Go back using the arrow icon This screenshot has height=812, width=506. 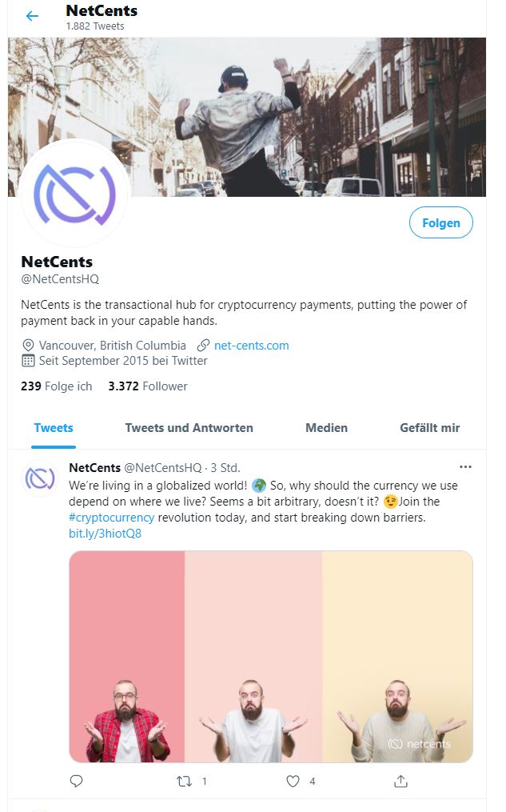(x=31, y=16)
